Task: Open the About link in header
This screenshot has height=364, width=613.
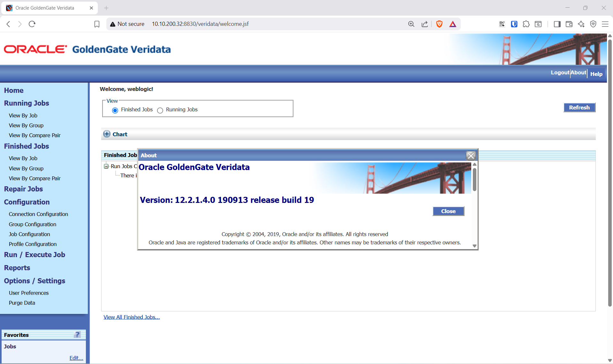Action: point(579,73)
